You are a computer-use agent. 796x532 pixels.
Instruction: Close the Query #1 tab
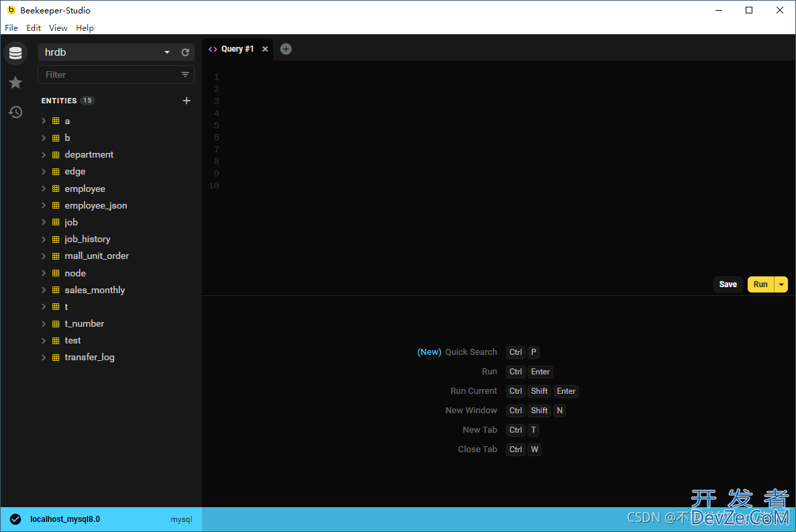click(x=265, y=49)
